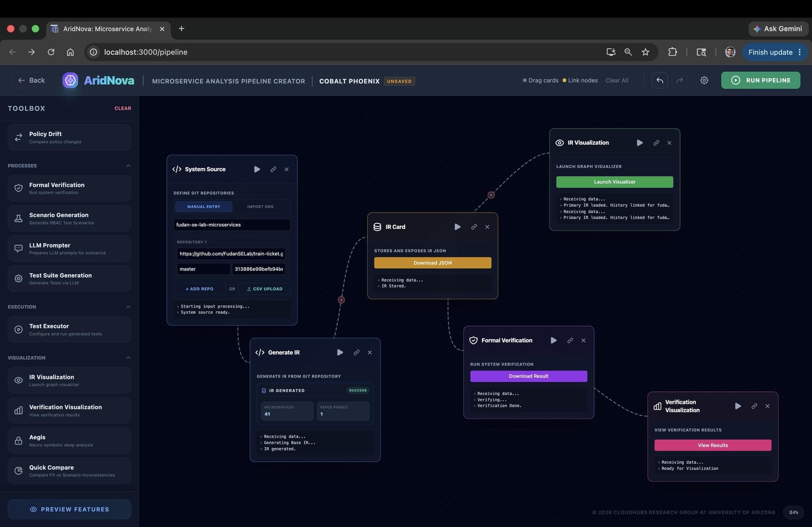Collapse the Processes toolbox section
Viewport: 812px width, 527px height.
(x=128, y=166)
